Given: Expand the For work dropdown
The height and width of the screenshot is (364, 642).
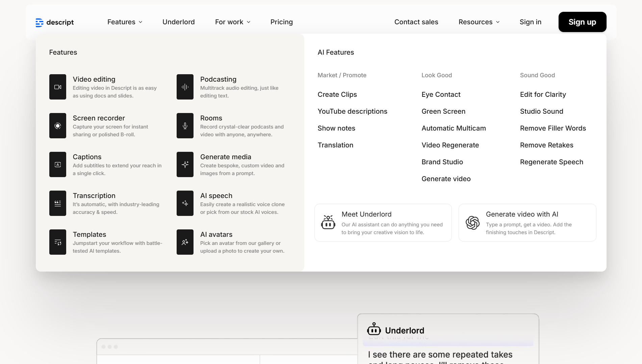Looking at the screenshot, I should coord(233,22).
